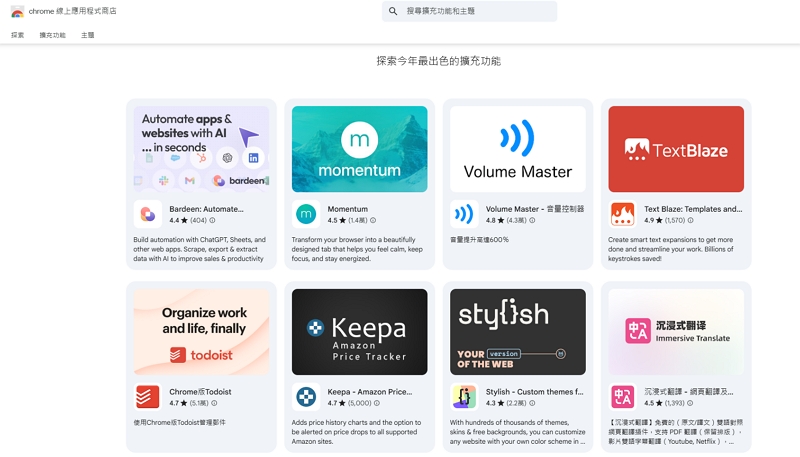Click info icon beside Stylish rating
This screenshot has width=800, height=457.
coord(532,403)
